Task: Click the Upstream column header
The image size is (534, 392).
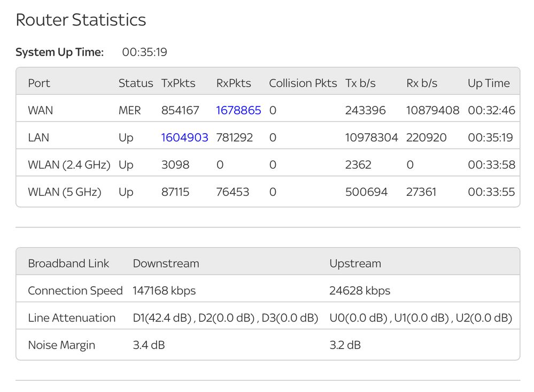Action: tap(355, 263)
